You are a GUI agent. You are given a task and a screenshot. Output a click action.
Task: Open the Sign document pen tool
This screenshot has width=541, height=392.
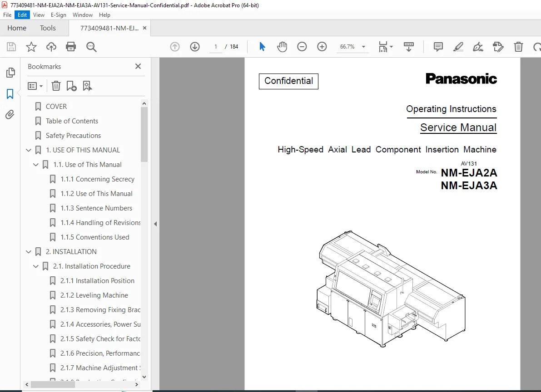[x=478, y=47]
